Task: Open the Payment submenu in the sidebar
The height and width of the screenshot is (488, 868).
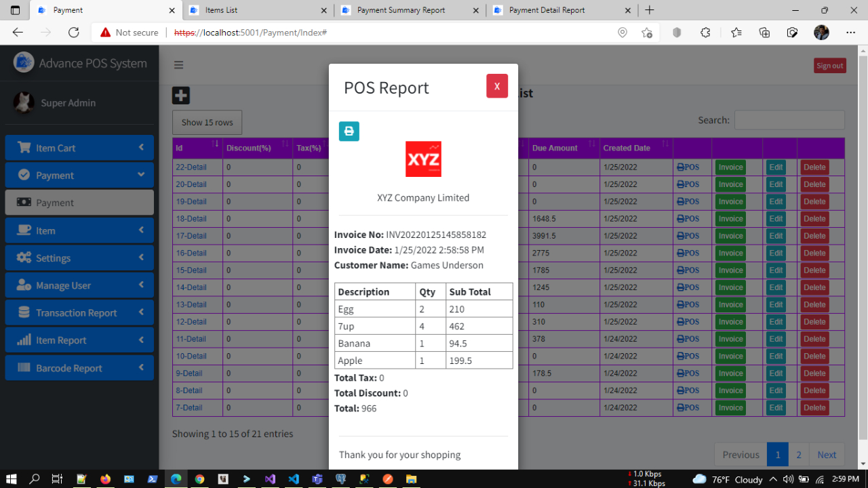Action: (79, 174)
